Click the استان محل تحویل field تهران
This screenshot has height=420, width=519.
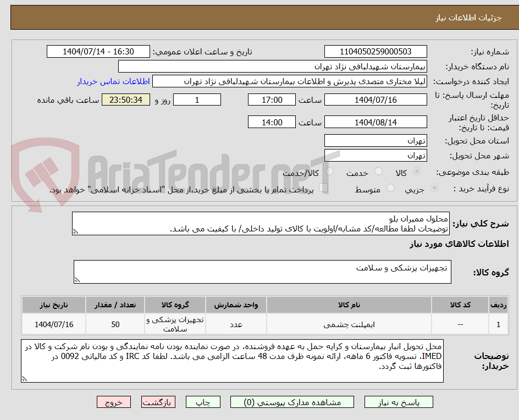tap(376, 140)
